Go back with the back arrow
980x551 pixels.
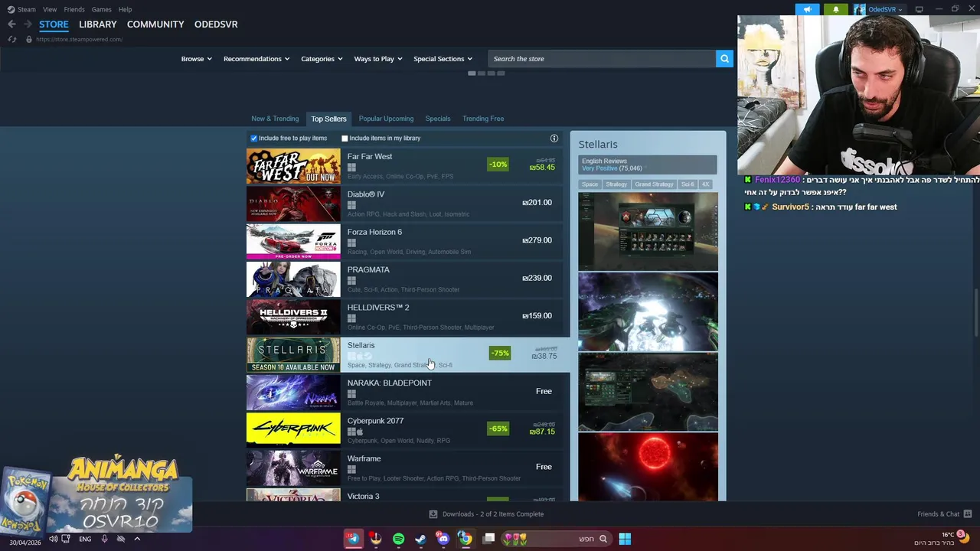coord(11,24)
